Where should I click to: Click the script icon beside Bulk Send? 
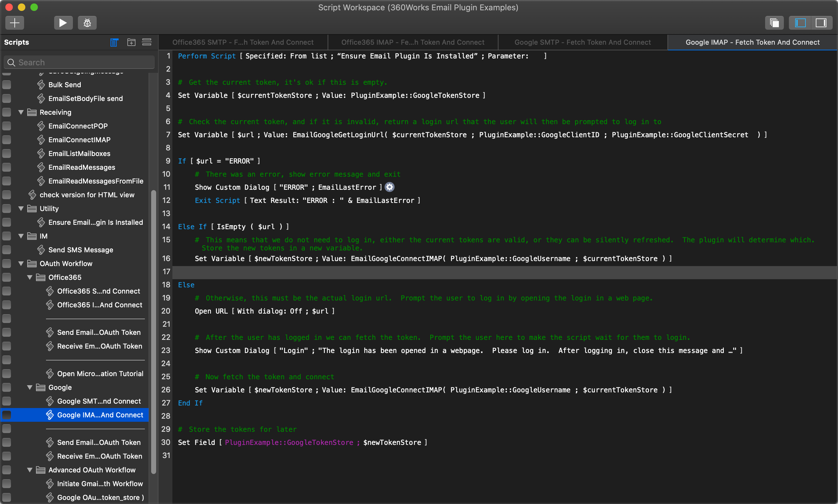pyautogui.click(x=41, y=84)
